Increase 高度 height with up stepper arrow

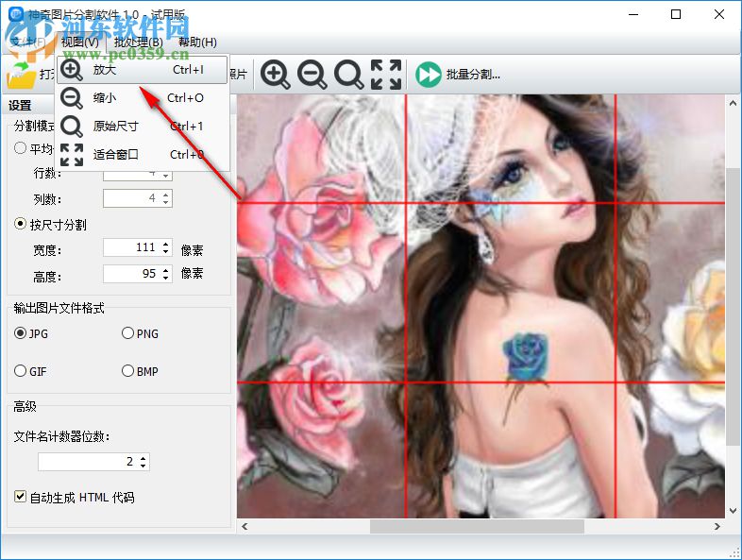tap(165, 269)
